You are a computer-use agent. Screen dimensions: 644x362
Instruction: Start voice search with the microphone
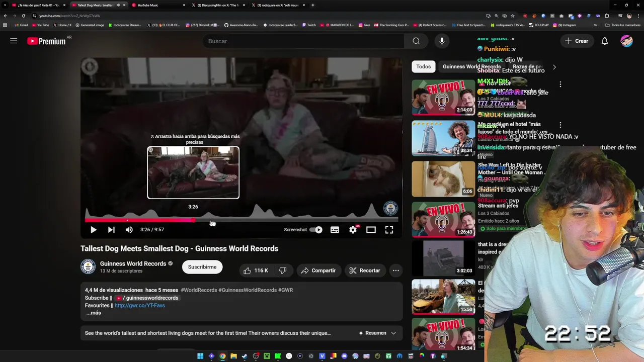point(442,41)
